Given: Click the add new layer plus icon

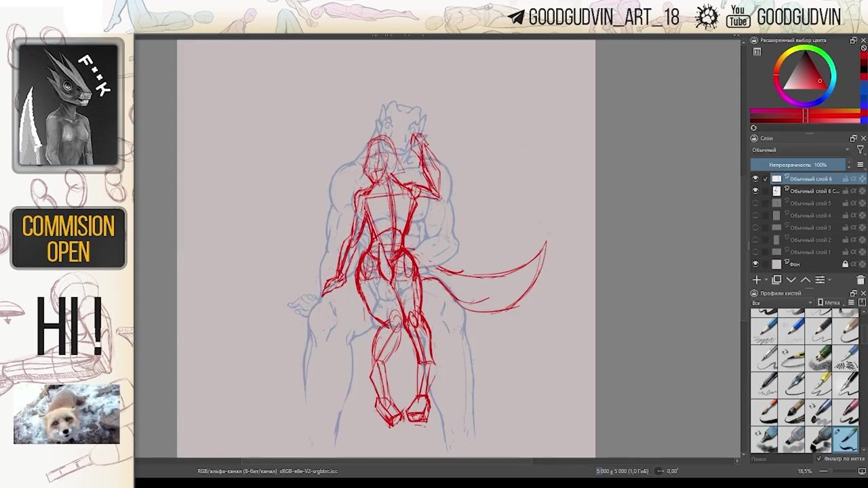Looking at the screenshot, I should click(757, 280).
